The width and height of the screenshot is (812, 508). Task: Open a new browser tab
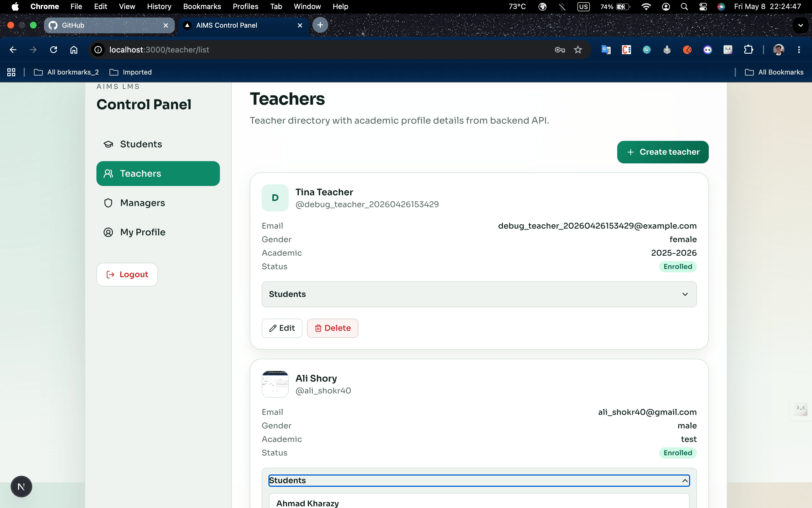[320, 25]
